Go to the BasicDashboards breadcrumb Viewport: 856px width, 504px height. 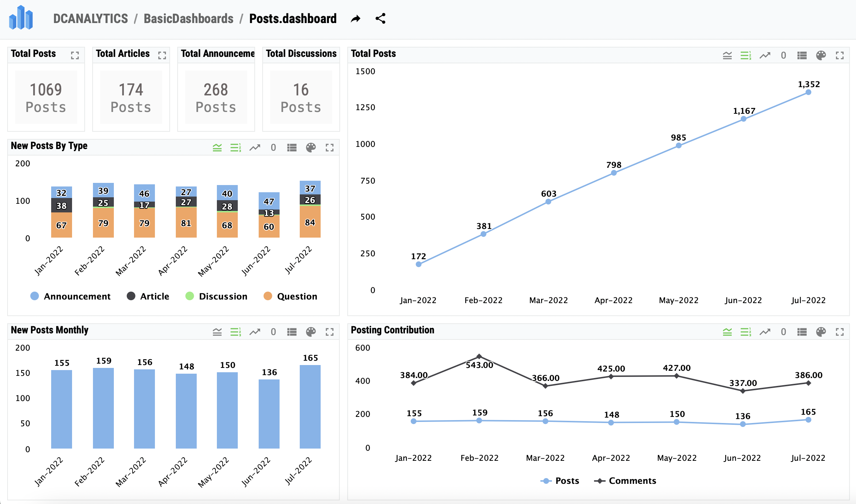point(188,18)
